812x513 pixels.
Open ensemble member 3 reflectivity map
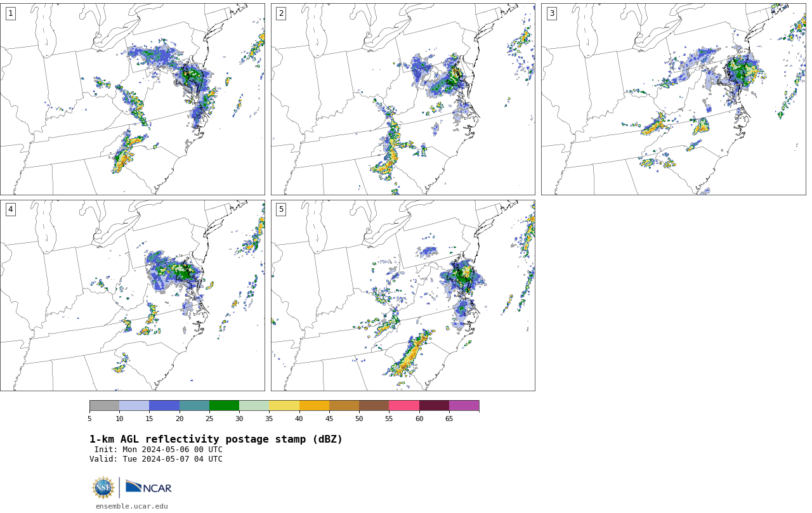[674, 99]
